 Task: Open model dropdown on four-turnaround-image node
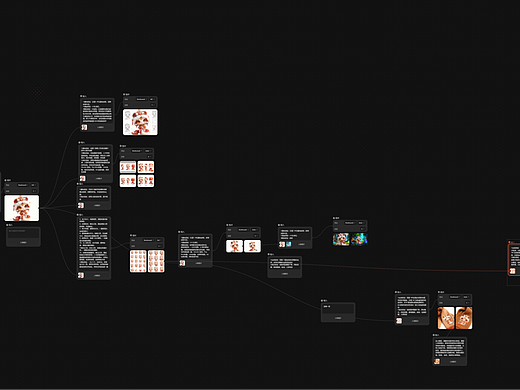[x=136, y=151]
